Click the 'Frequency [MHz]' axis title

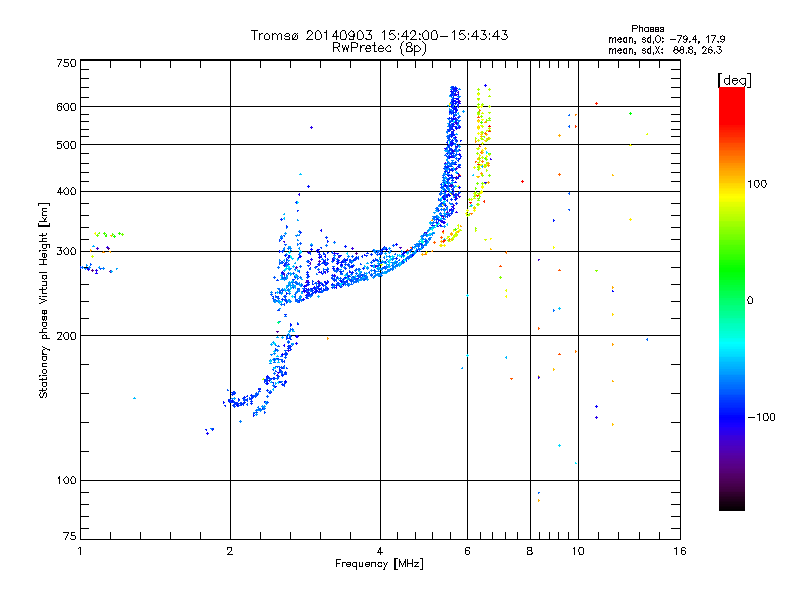coord(379,564)
